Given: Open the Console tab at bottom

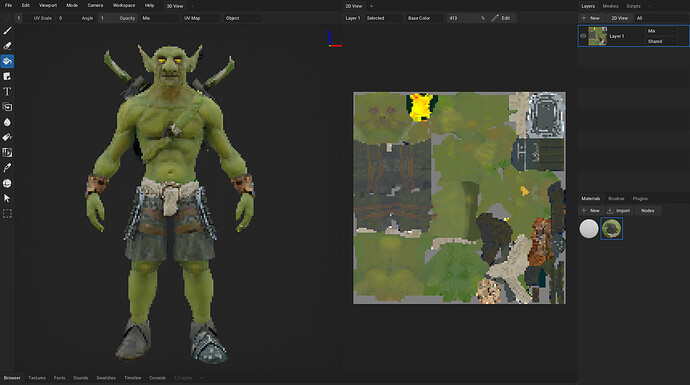Looking at the screenshot, I should point(158,378).
